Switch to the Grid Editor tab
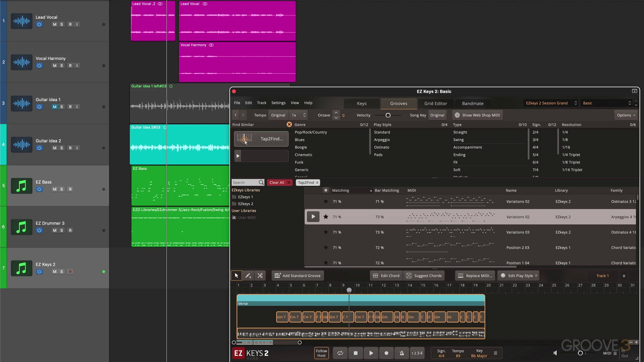This screenshot has height=362, width=644. [x=435, y=104]
